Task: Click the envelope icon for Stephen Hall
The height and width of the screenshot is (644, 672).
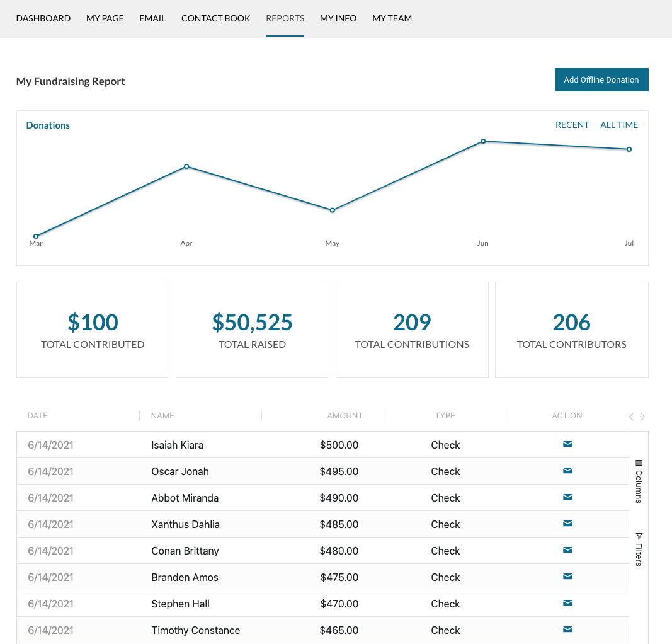Action: 567,603
